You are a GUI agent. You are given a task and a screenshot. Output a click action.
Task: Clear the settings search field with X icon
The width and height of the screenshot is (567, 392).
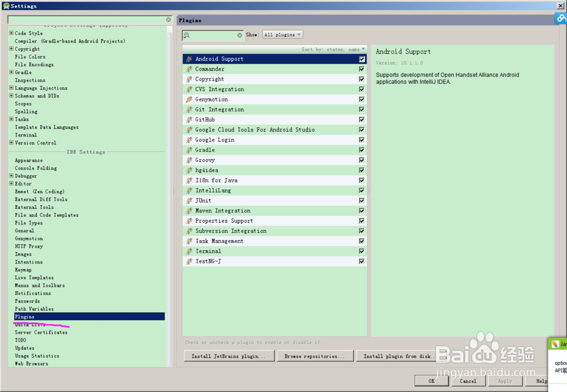[168, 20]
